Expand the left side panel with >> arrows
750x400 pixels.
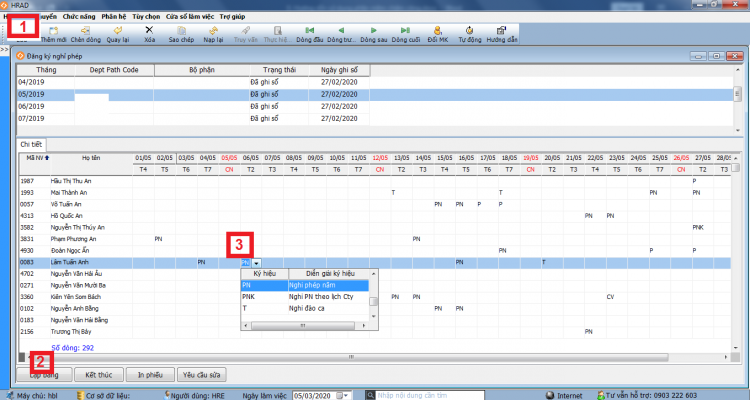coord(4,49)
